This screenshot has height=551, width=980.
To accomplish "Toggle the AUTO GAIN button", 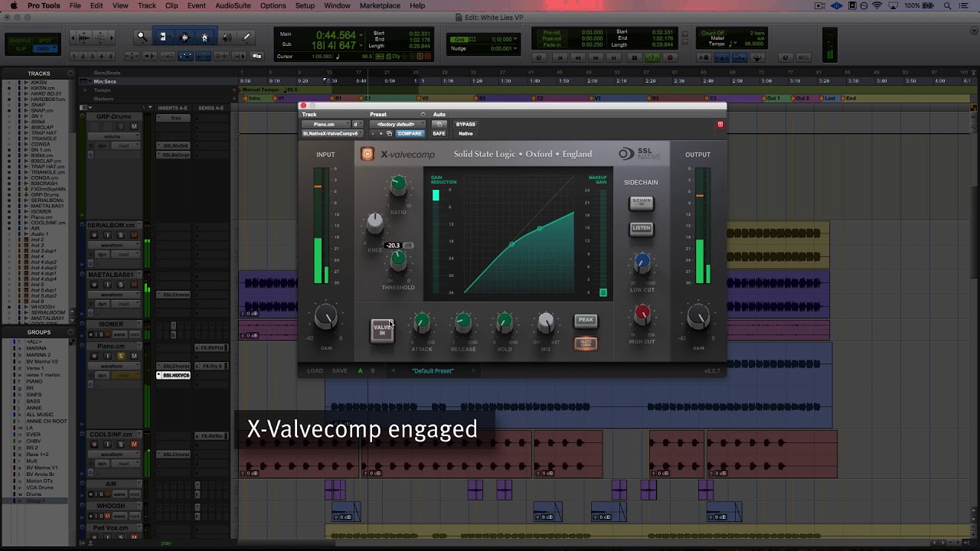I will pos(586,343).
